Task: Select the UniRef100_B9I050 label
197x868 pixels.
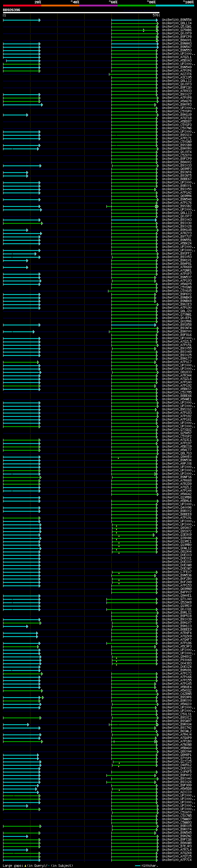Action: (177, 189)
